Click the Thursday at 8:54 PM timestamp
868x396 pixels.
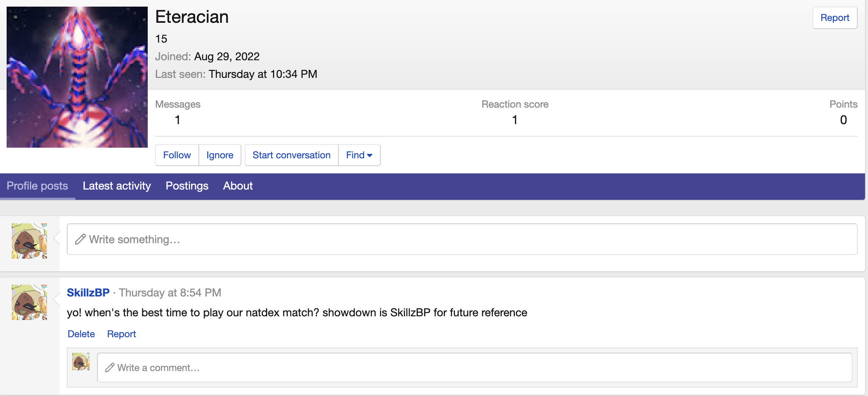point(170,292)
